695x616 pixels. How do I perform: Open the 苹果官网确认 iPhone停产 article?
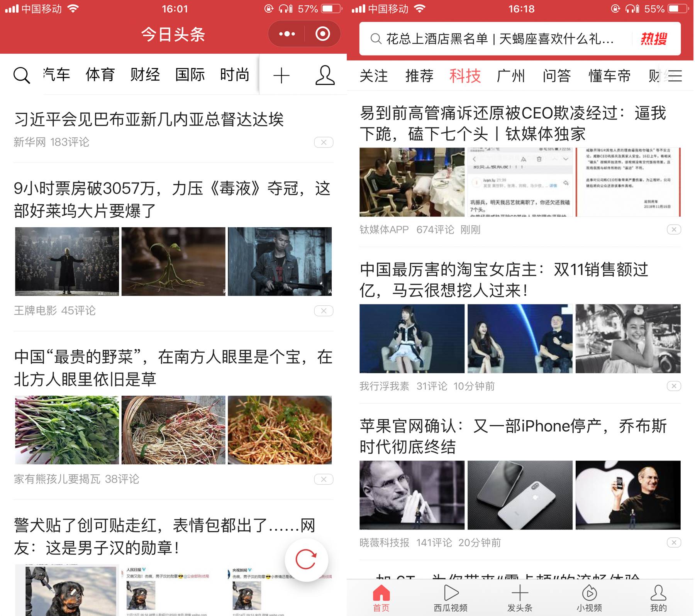tap(513, 437)
